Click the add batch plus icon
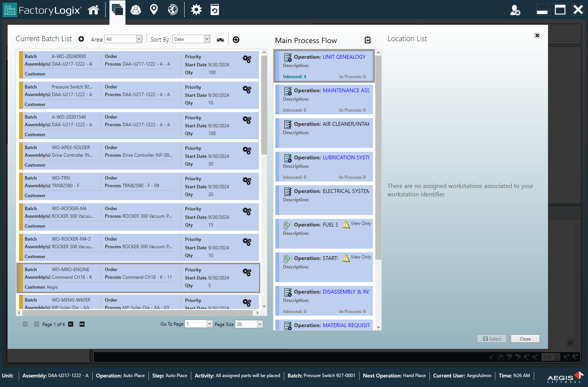588x387 pixels. pos(81,39)
